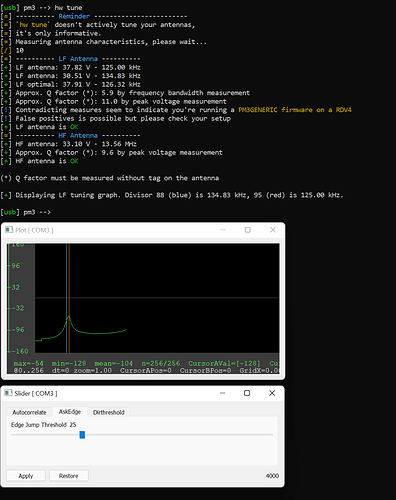Click the 'Reminder' header in terminal
This screenshot has height=500, width=396.
click(74, 16)
